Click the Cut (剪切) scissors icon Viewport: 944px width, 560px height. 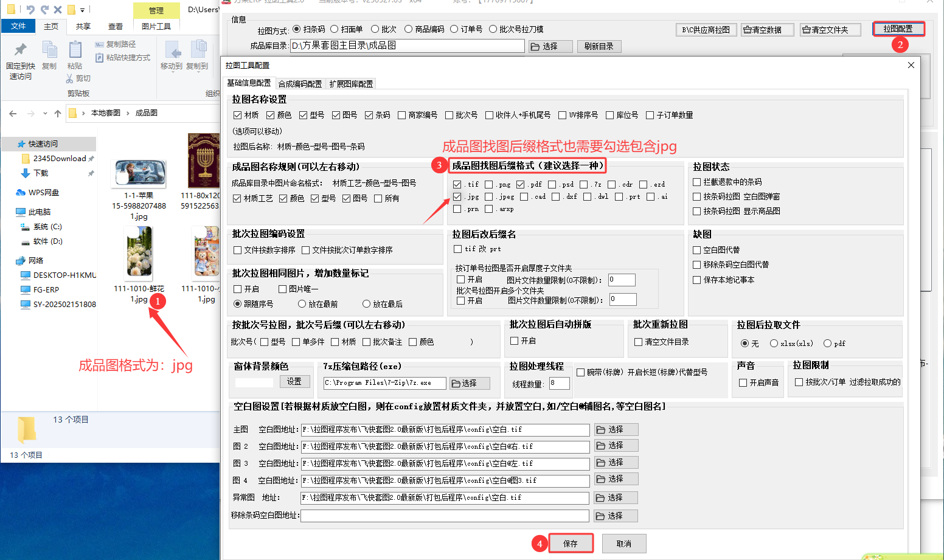[70, 78]
